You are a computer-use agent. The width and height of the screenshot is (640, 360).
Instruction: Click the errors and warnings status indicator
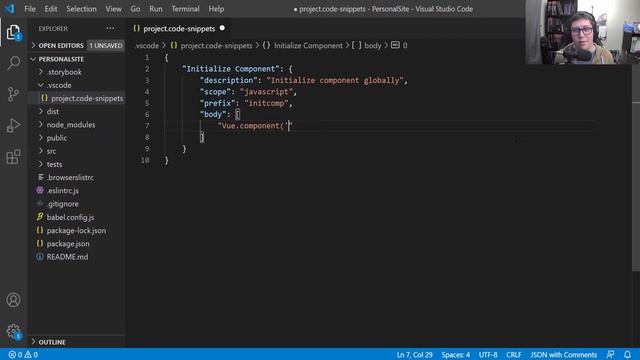point(23,355)
